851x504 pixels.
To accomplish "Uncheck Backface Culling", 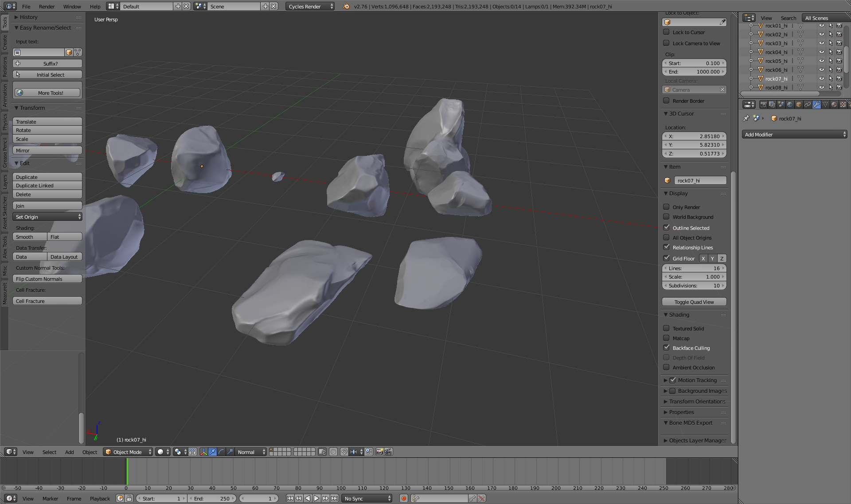I will (666, 348).
